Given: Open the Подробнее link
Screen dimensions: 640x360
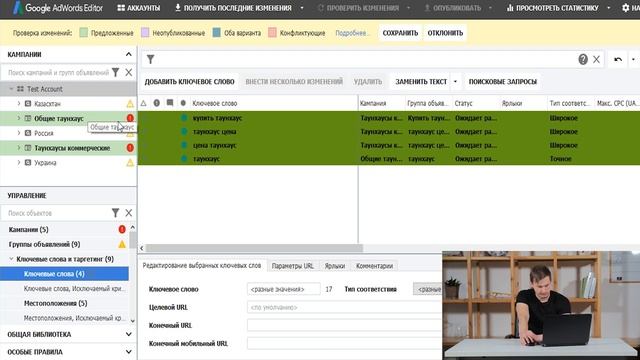Looking at the screenshot, I should [351, 33].
